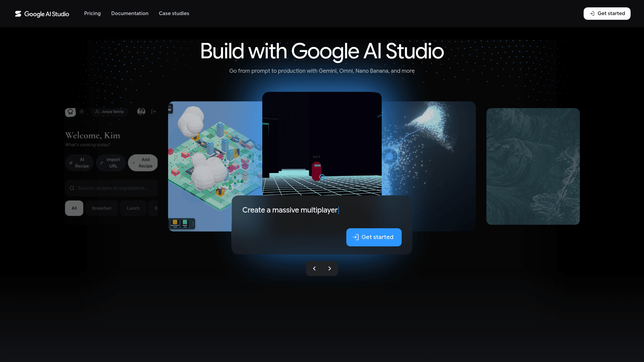Click the prompt text field
644x362 pixels.
[322, 210]
